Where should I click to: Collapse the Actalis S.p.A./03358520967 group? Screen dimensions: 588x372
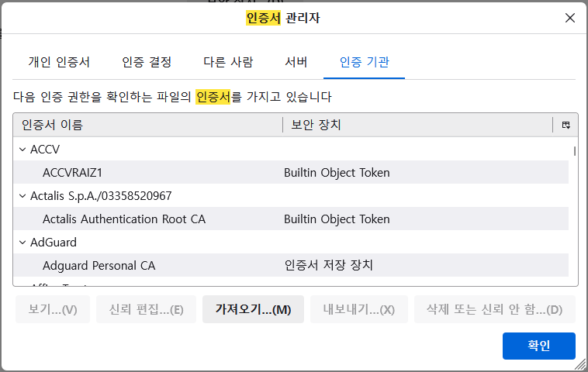[22, 196]
